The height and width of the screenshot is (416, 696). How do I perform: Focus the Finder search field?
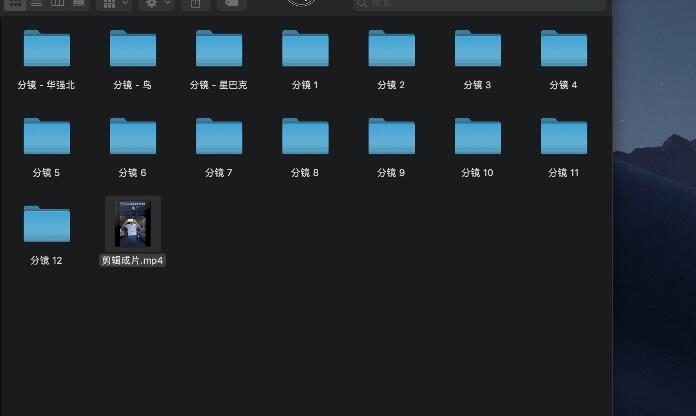(x=480, y=4)
